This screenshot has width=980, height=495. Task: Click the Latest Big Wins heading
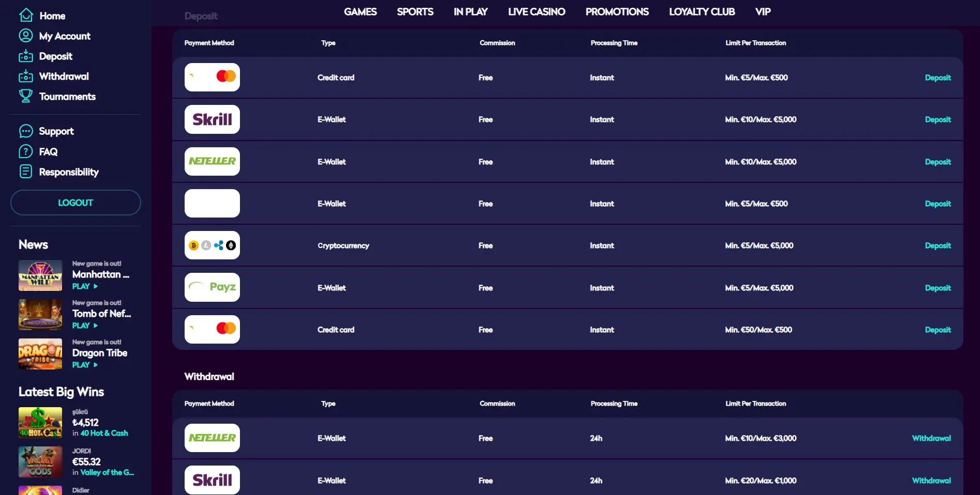click(61, 392)
